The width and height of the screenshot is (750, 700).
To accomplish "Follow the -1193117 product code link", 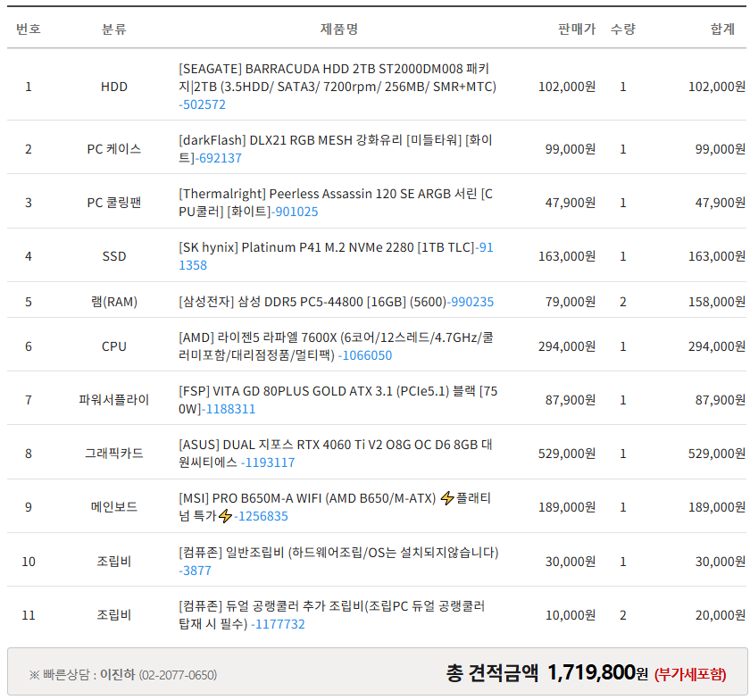I will (268, 462).
